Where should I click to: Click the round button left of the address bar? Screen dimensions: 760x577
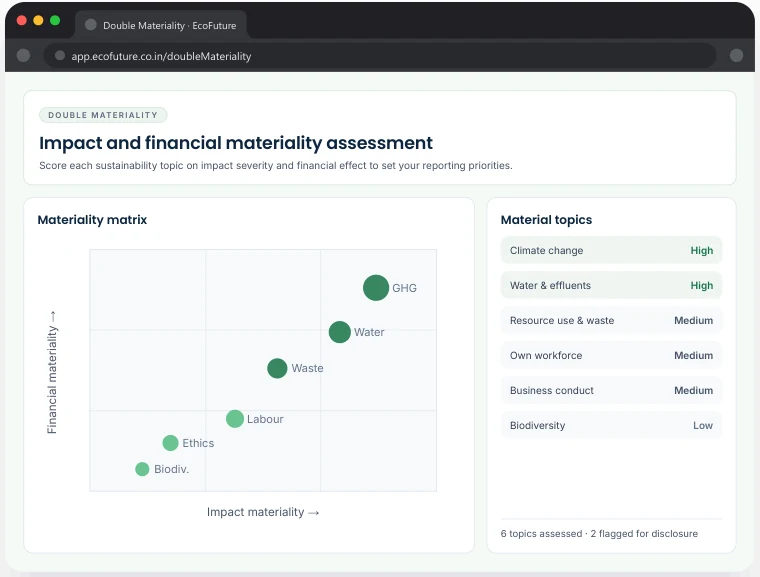pyautogui.click(x=23, y=55)
